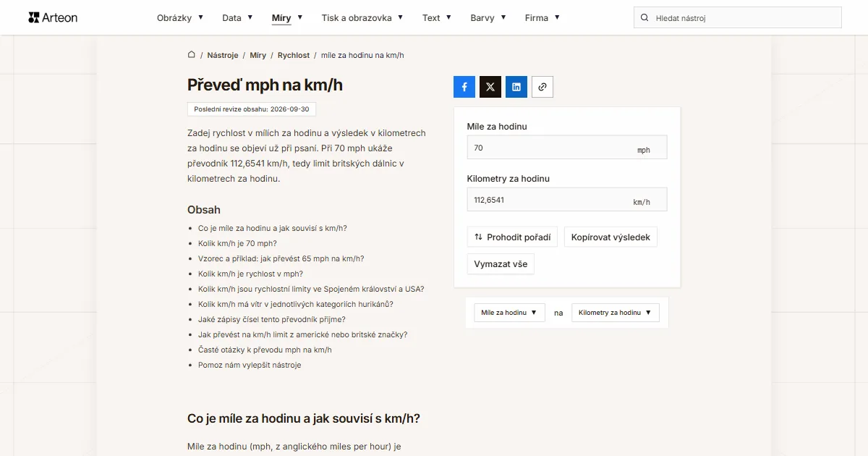
Task: Jump to 'Pomoz nám vylepšit nástroje' link
Action: point(250,365)
